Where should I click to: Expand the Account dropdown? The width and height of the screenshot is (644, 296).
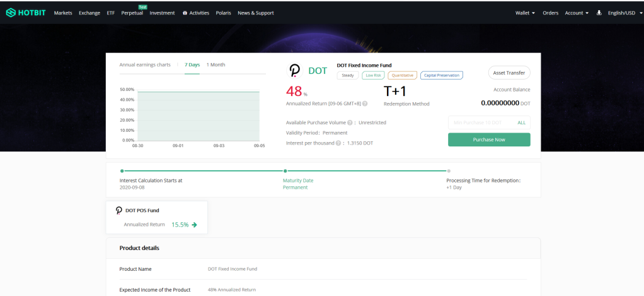click(577, 13)
